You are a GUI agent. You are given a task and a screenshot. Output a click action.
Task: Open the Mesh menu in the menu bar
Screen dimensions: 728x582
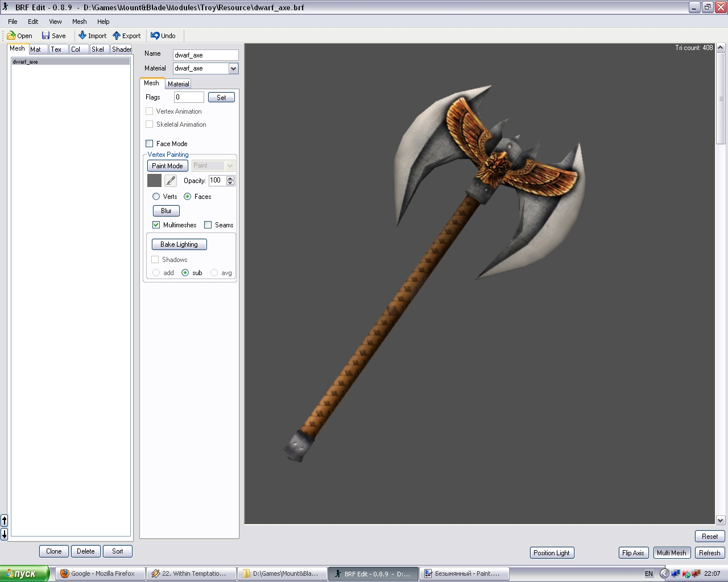coord(80,22)
